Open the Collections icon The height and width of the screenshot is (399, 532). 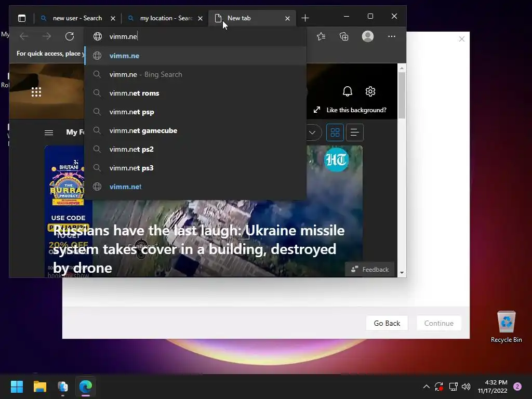pyautogui.click(x=344, y=36)
